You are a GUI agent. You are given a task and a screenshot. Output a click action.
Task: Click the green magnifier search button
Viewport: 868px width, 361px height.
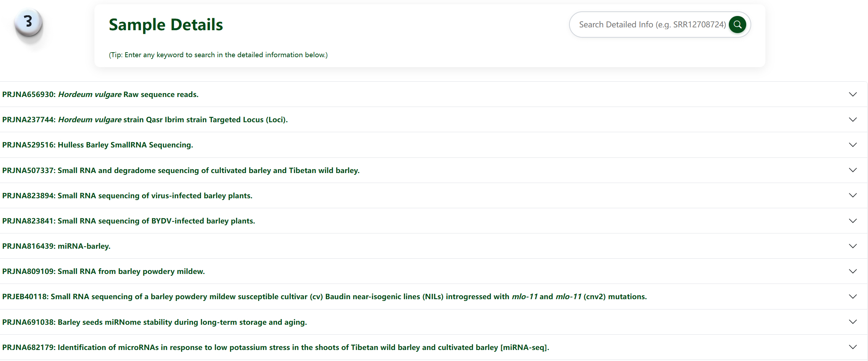[x=737, y=25]
